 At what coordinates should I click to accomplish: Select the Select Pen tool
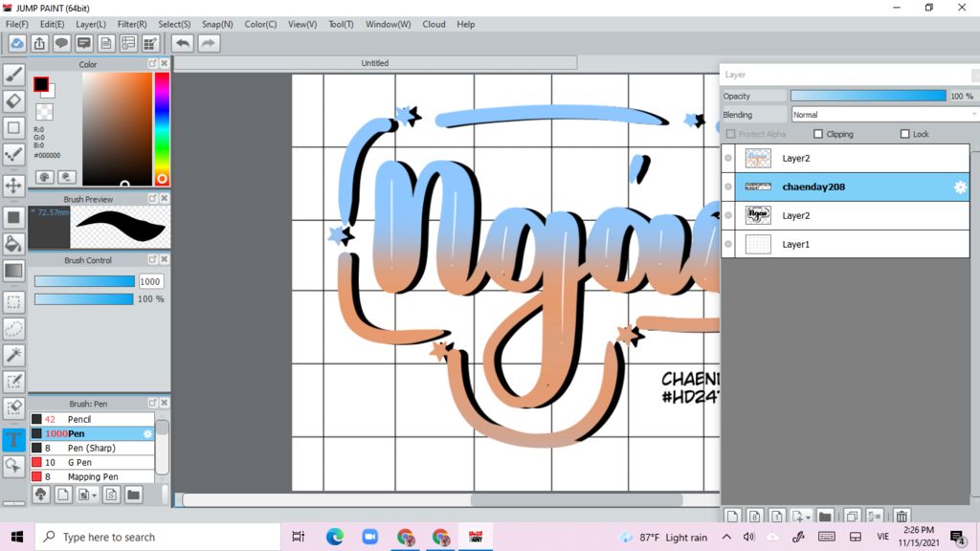(13, 381)
